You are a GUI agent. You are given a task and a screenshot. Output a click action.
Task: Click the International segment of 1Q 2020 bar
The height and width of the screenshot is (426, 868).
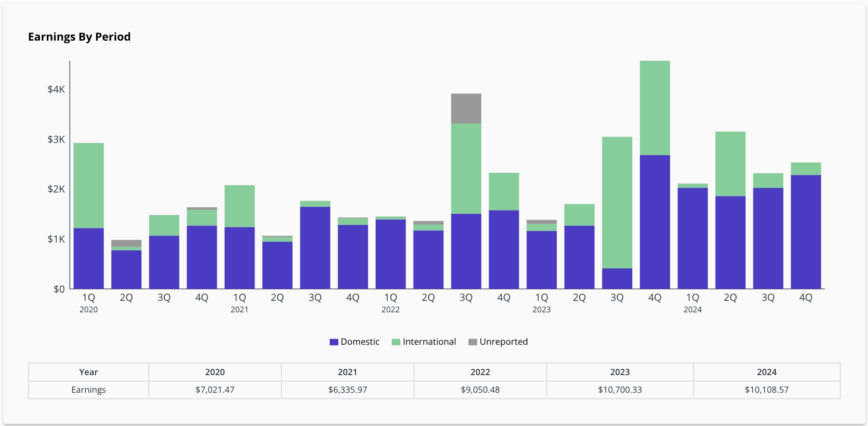[89, 185]
